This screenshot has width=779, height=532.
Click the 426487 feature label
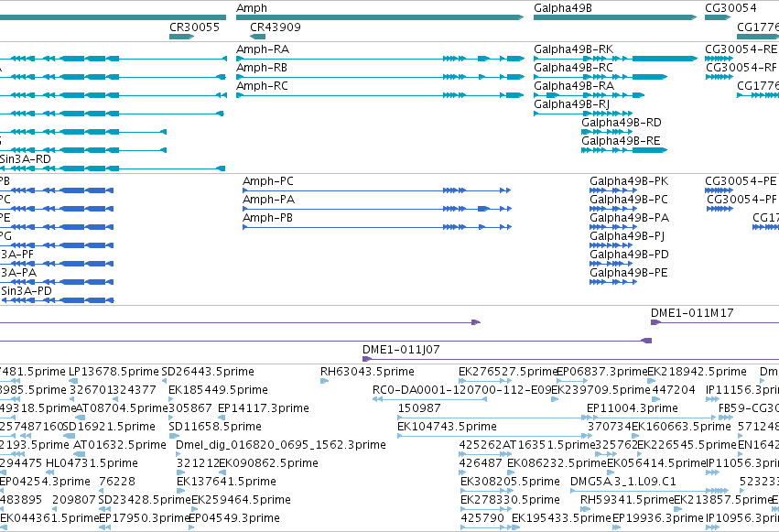click(481, 463)
